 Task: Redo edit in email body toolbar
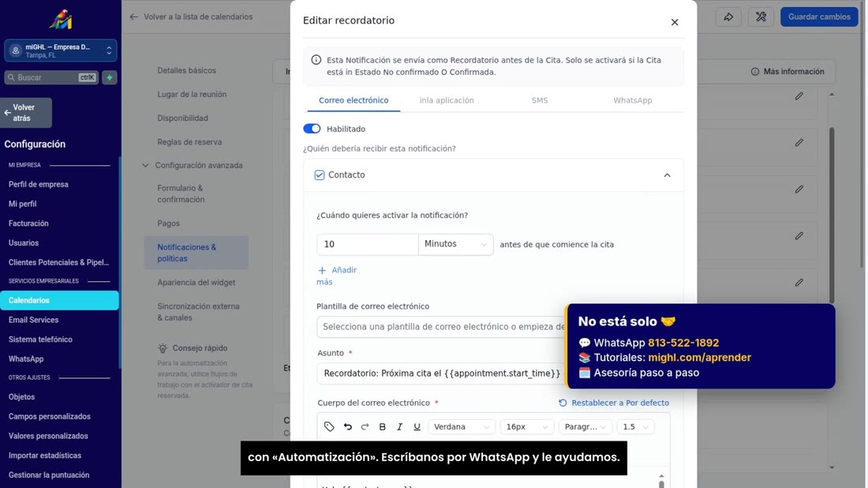(x=365, y=426)
